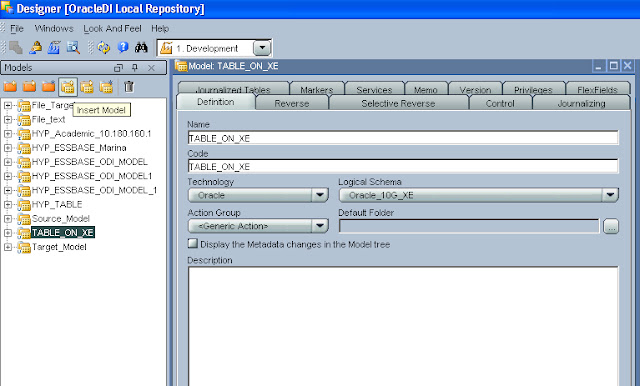The image size is (640, 386).
Task: Expand the HYP_ESSBASE_ODI_MODEL_1 node
Action: (x=7, y=191)
